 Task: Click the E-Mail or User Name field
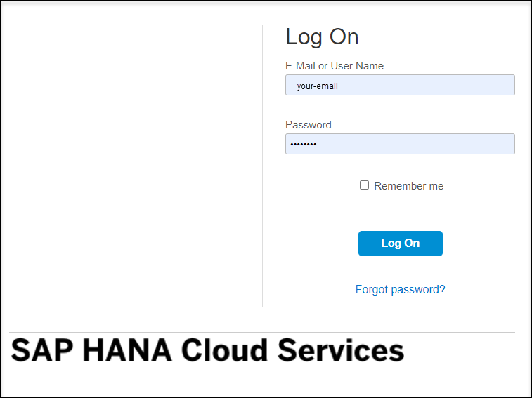pyautogui.click(x=400, y=85)
